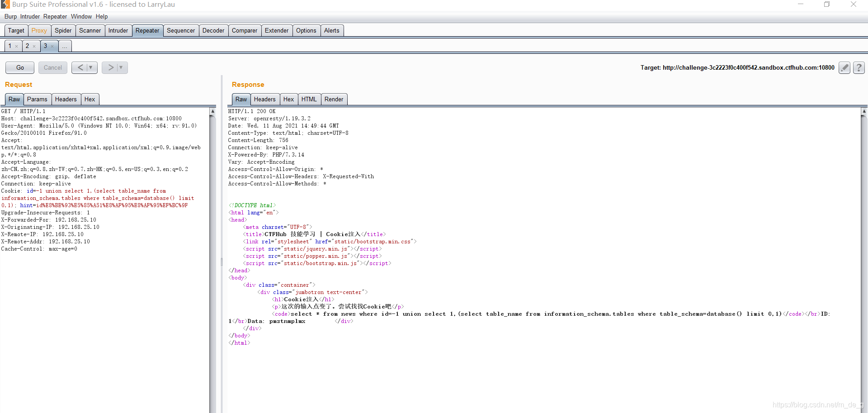Click the edit target pencil icon
The image size is (868, 413).
click(x=844, y=68)
